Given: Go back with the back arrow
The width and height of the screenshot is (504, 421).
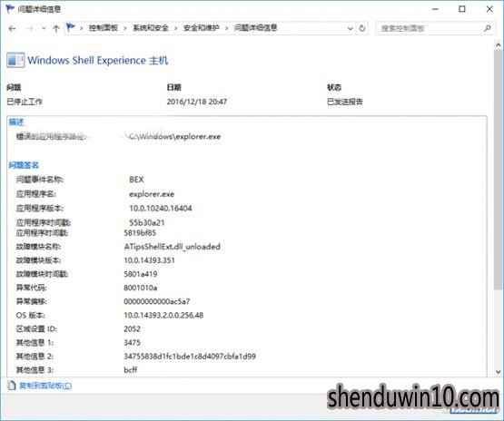Looking at the screenshot, I should 12,28.
